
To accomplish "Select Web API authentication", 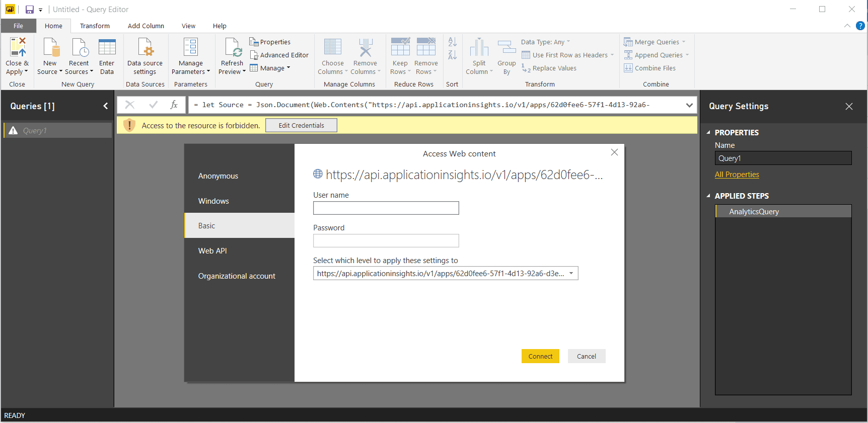I will point(240,250).
